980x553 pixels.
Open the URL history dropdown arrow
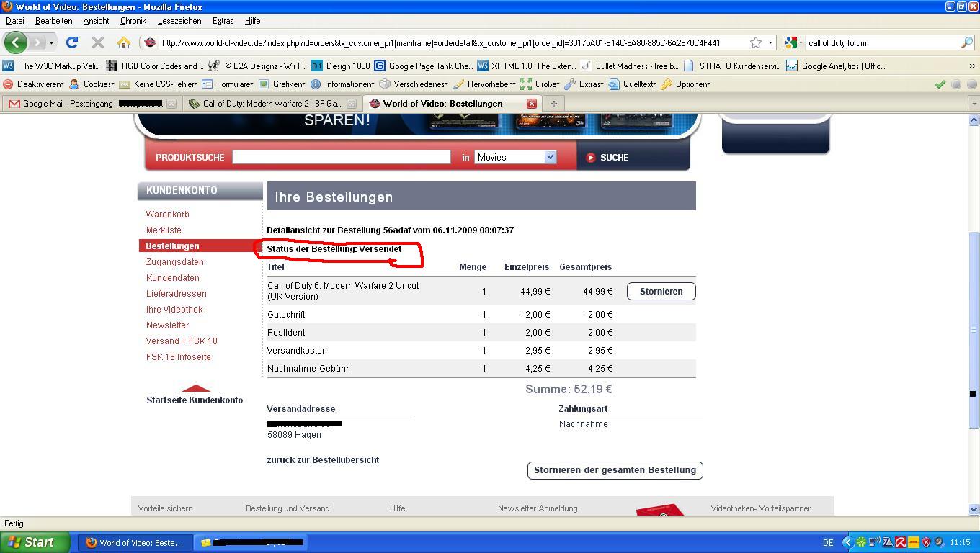(770, 42)
